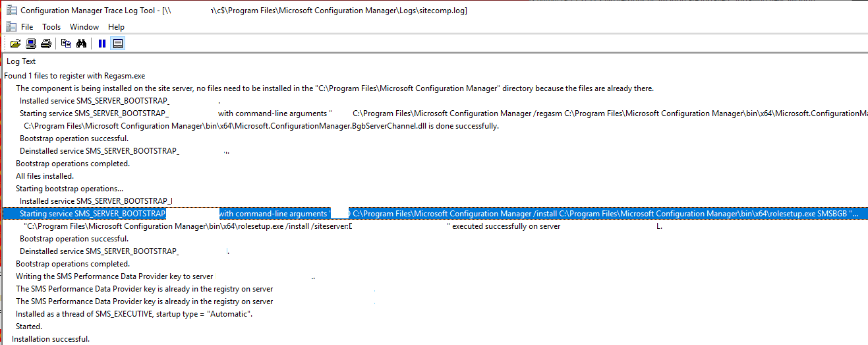
Task: Toggle the Show Details pane icon
Action: click(118, 44)
